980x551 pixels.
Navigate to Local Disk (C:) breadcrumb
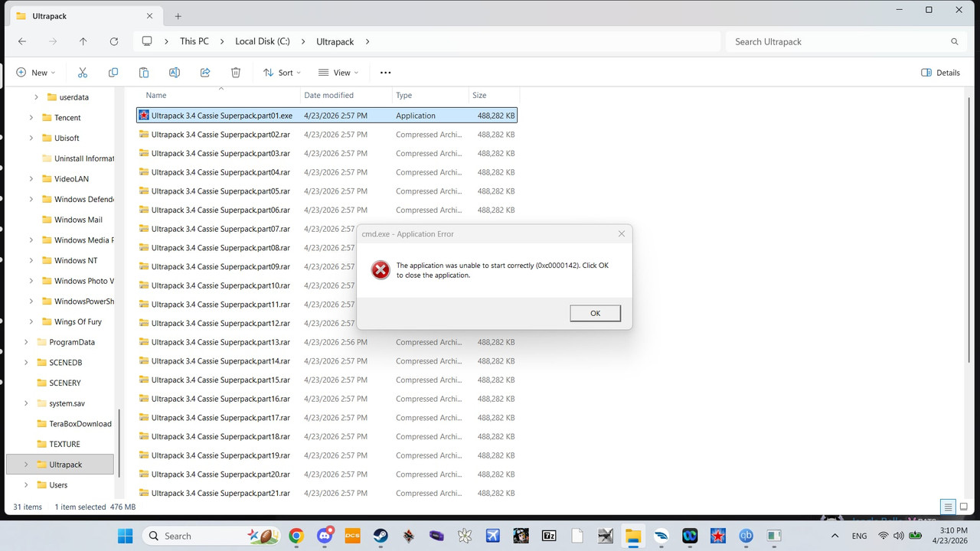[262, 41]
